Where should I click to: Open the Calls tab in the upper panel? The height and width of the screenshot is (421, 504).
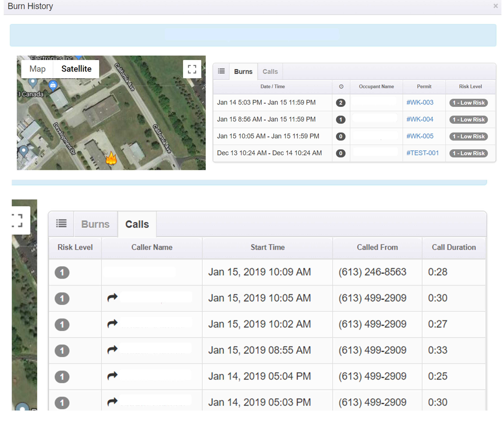tap(270, 72)
